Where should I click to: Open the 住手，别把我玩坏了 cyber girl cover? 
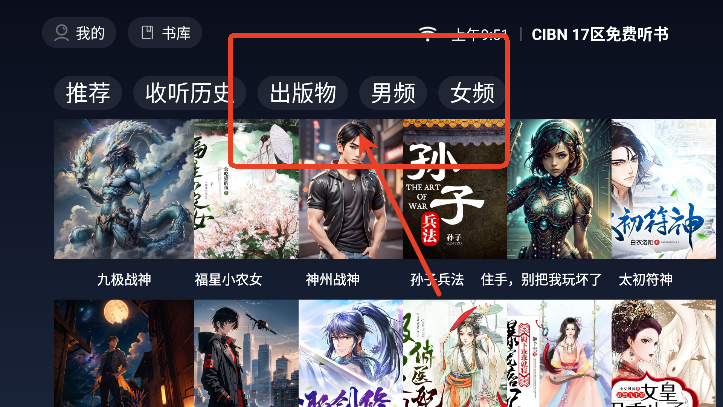[559, 189]
